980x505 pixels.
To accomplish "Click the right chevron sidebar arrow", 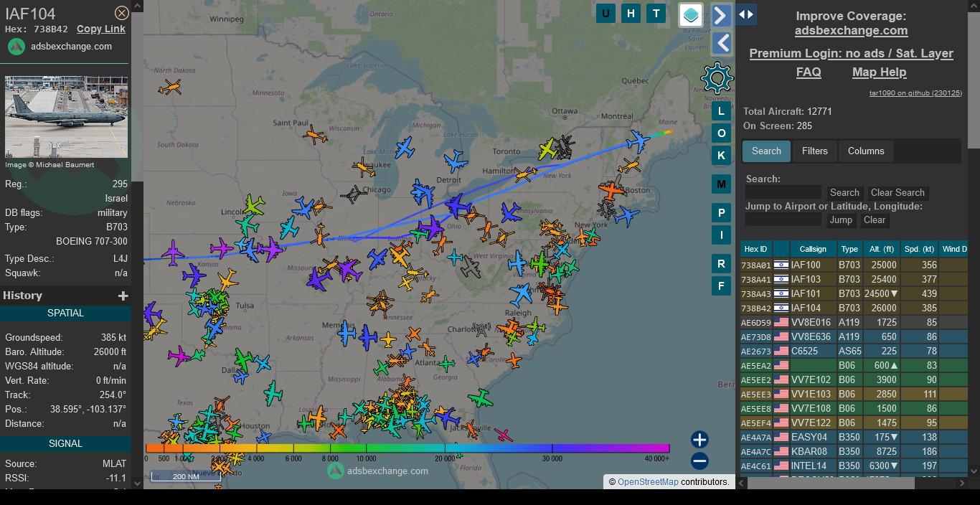I will tap(722, 15).
